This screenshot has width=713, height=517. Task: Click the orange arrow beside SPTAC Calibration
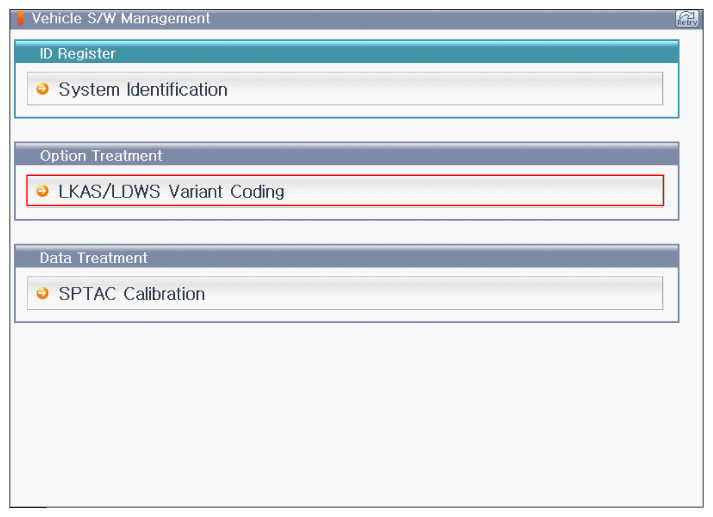pos(42,294)
